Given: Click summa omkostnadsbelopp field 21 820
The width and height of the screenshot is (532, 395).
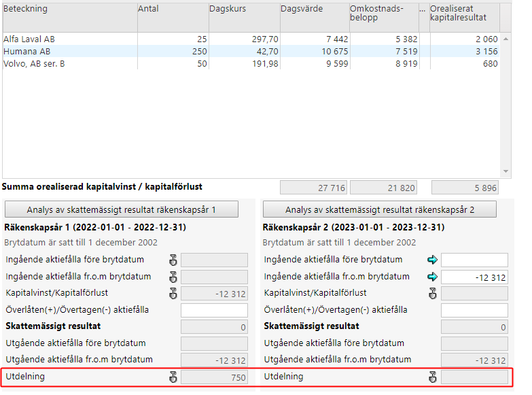Looking at the screenshot, I should [383, 188].
